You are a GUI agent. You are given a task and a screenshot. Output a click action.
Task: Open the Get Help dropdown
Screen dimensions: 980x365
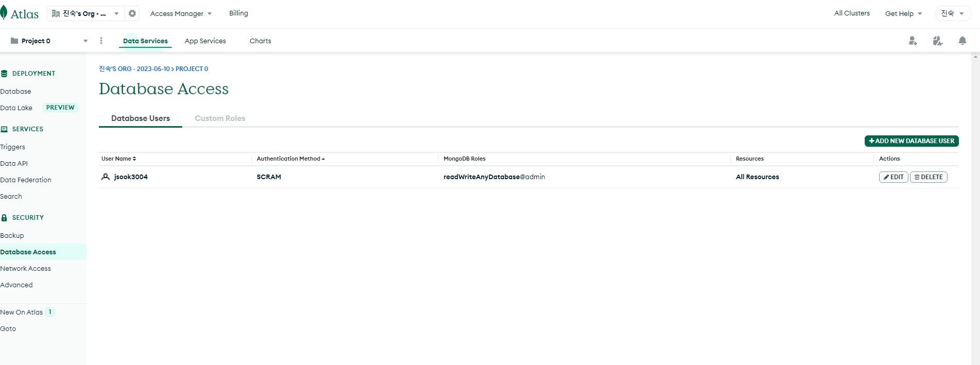(x=903, y=13)
